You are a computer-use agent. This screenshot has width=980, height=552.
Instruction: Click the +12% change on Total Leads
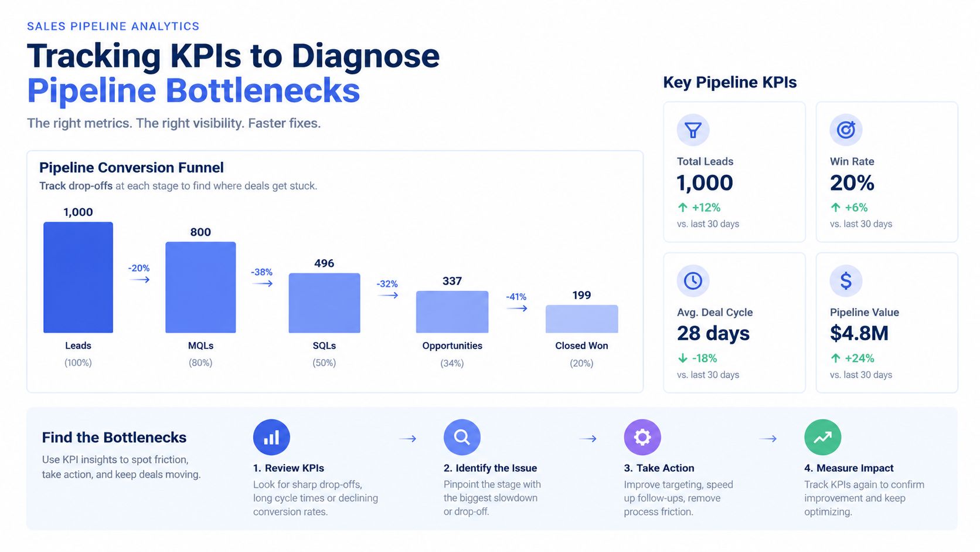click(x=706, y=208)
